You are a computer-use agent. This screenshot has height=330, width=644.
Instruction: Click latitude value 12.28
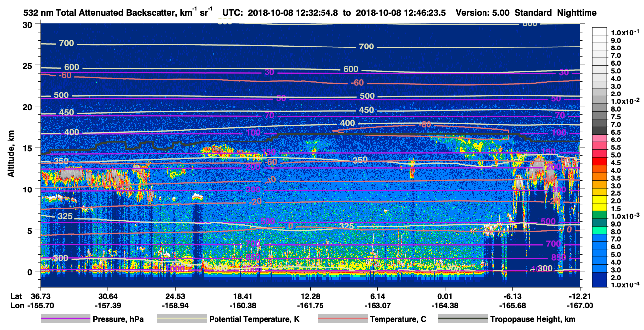point(310,296)
